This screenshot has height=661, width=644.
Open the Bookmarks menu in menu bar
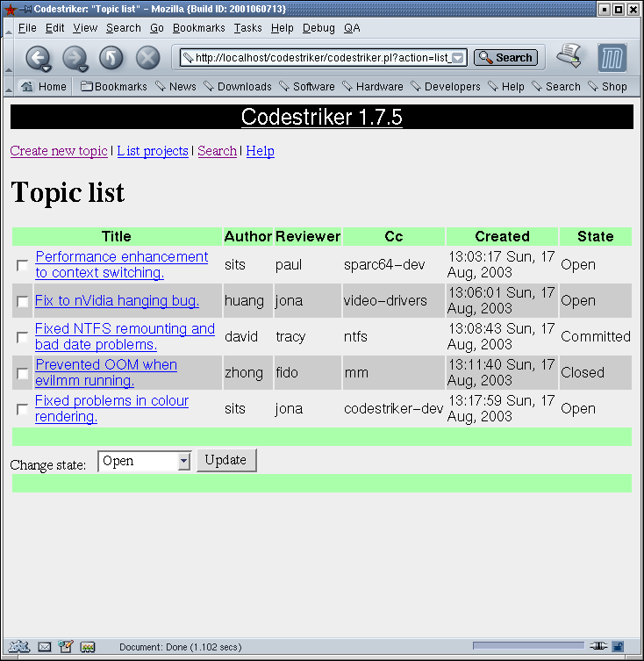(198, 28)
